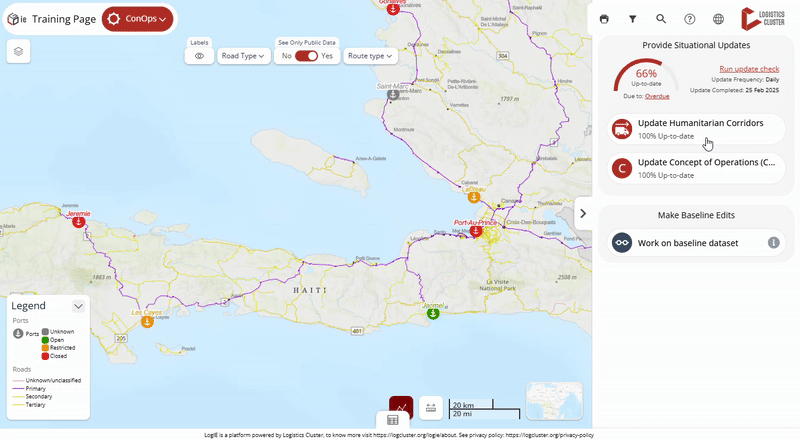This screenshot has height=440, width=800.
Task: Click the Gonaives red port marker
Action: [x=393, y=9]
